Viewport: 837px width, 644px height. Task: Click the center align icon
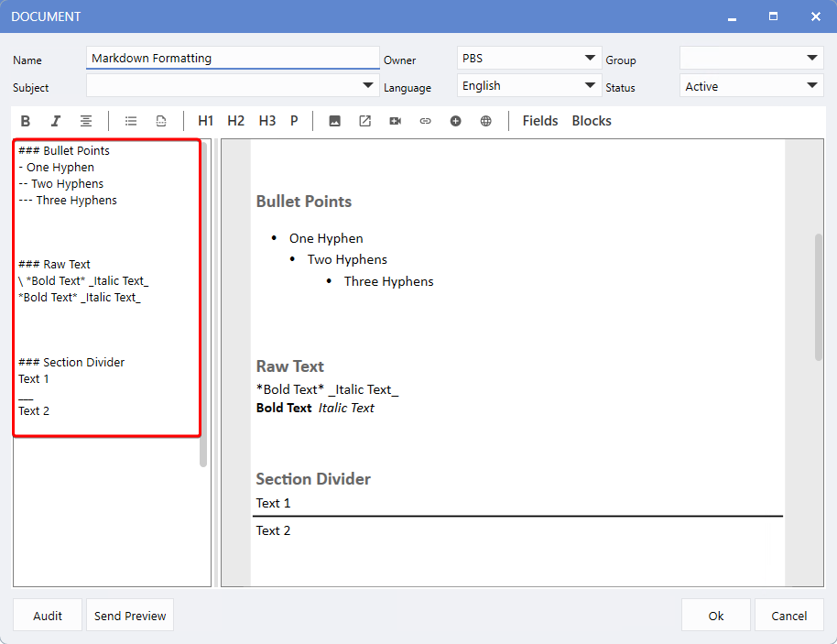coord(85,121)
